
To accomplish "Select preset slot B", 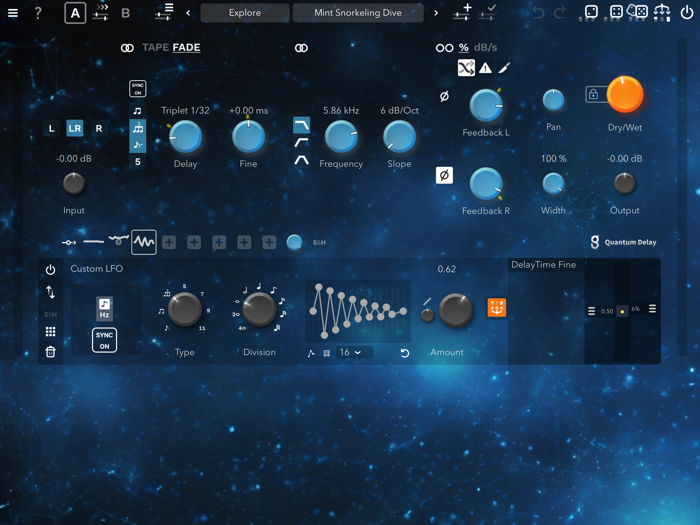I will (x=125, y=13).
